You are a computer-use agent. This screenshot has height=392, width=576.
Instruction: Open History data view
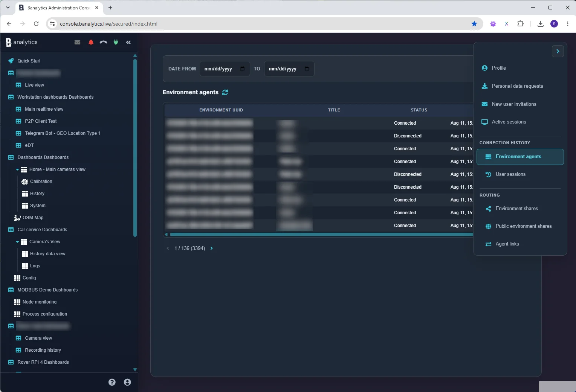click(47, 254)
